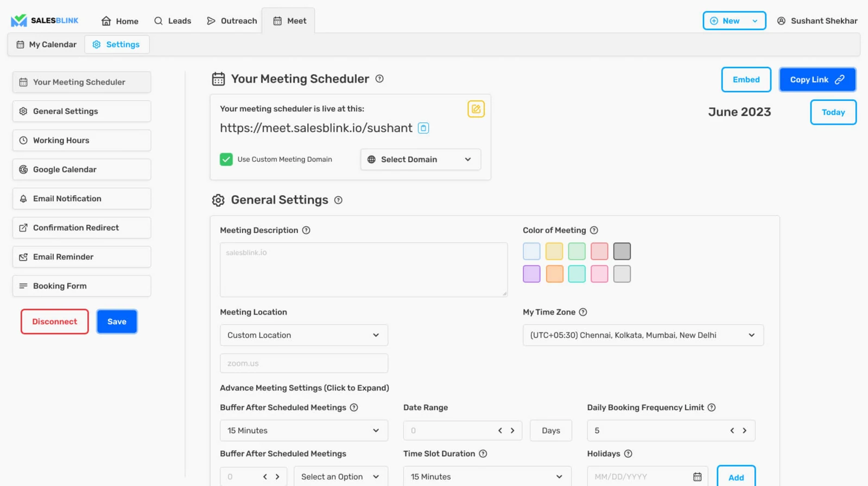
Task: Open Select Domain dropdown
Action: point(421,159)
